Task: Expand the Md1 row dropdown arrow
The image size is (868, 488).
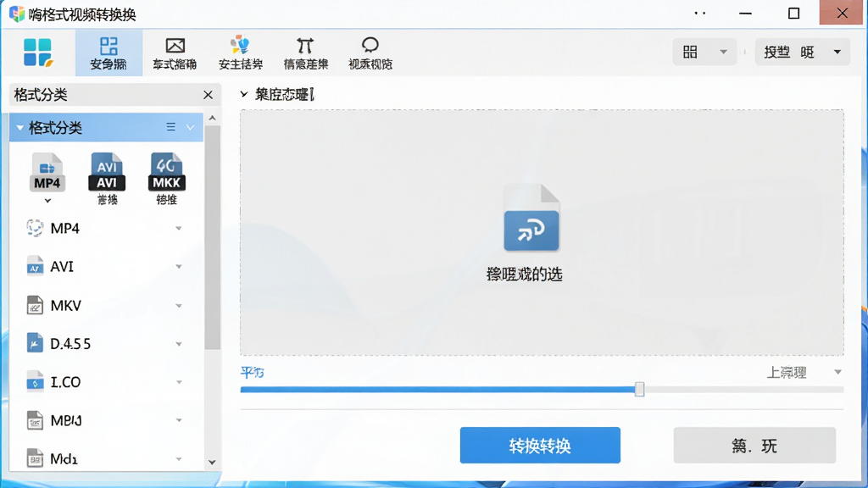Action: pyautogui.click(x=179, y=458)
